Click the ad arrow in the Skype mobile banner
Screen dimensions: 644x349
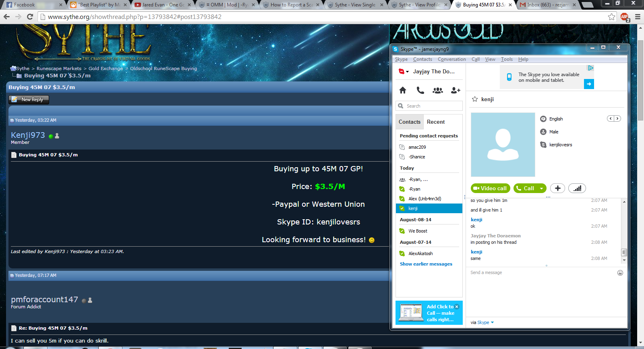[589, 84]
